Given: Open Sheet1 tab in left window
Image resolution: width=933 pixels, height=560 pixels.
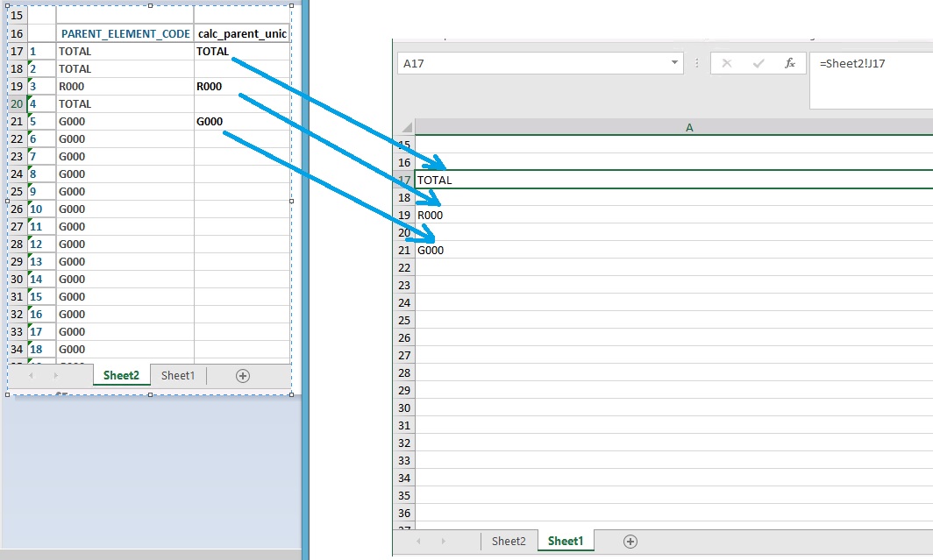Looking at the screenshot, I should coord(178,376).
